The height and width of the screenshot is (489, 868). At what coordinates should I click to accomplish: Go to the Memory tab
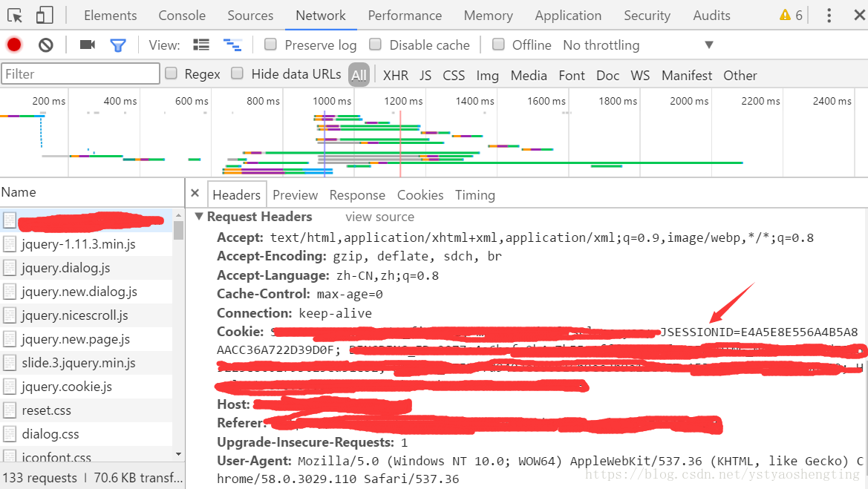(489, 16)
